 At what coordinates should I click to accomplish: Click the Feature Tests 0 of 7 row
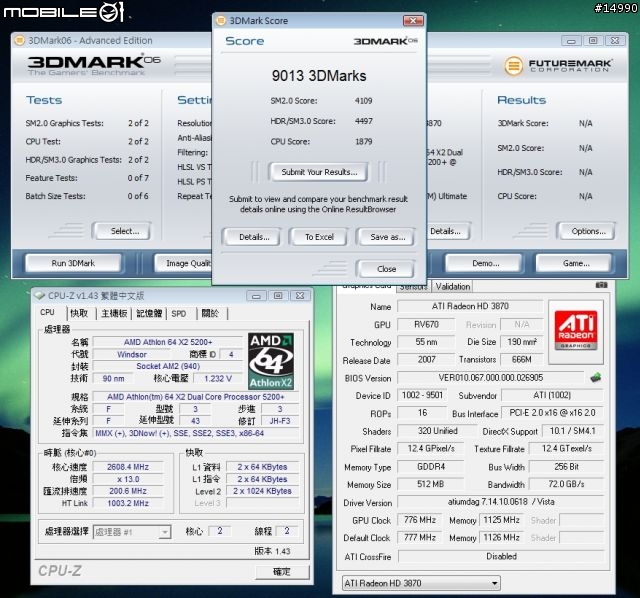(x=87, y=178)
